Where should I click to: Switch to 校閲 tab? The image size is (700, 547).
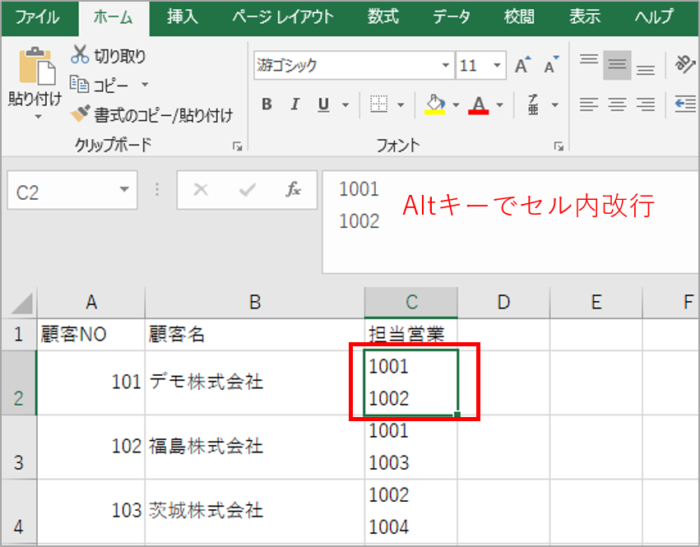[x=520, y=17]
